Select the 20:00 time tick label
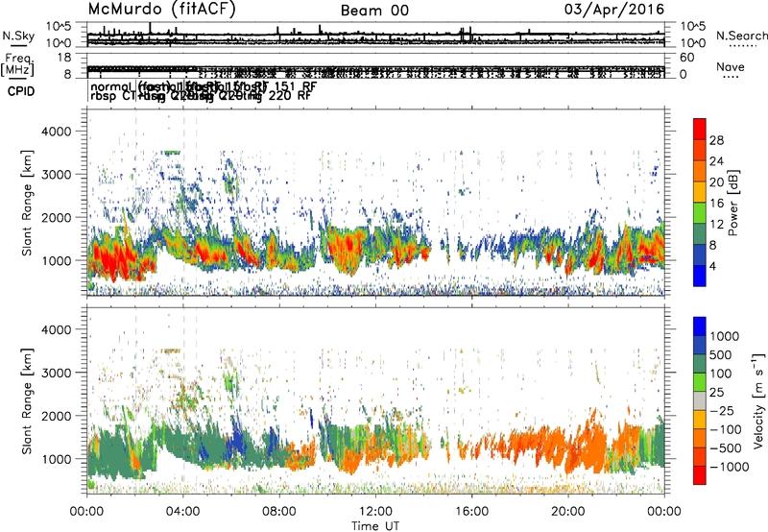 (568, 512)
